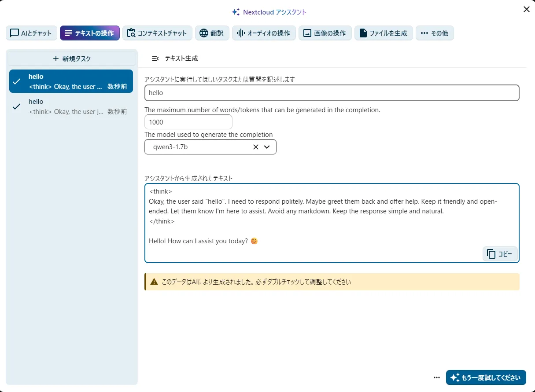Expand the model dropdown chevron
Screen dimensions: 535x392
[267, 147]
